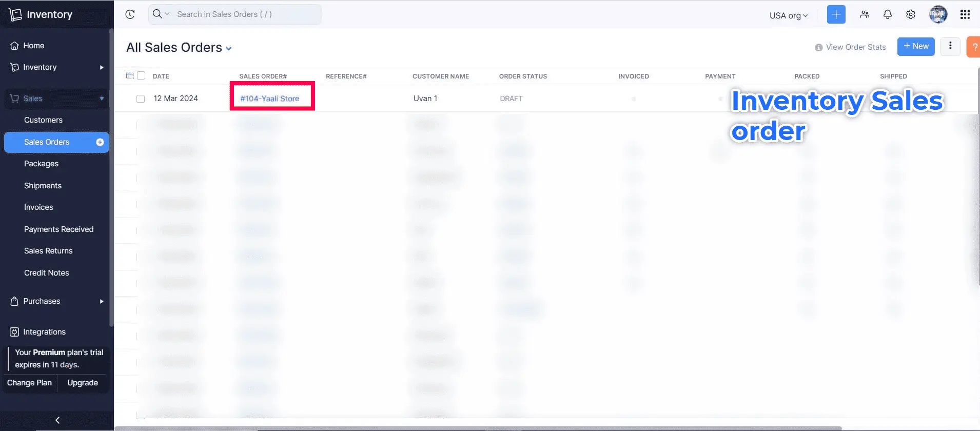Open the column customization icon in the header
Screen dimensions: 980x431
pos(130,76)
